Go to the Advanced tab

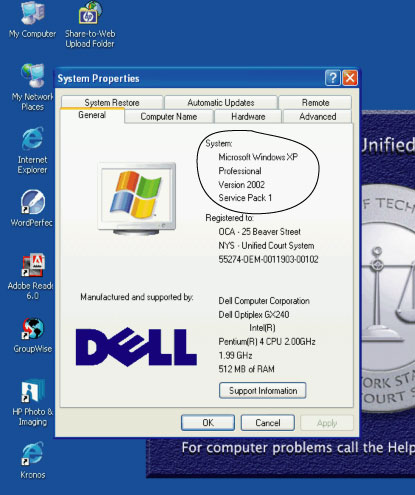(x=318, y=117)
